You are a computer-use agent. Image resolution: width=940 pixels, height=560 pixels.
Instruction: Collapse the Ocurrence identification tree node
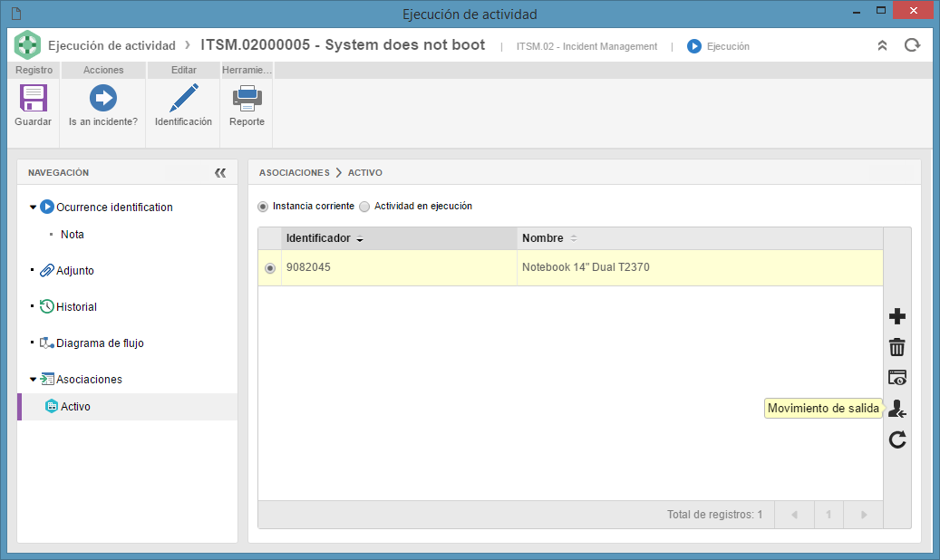33,208
